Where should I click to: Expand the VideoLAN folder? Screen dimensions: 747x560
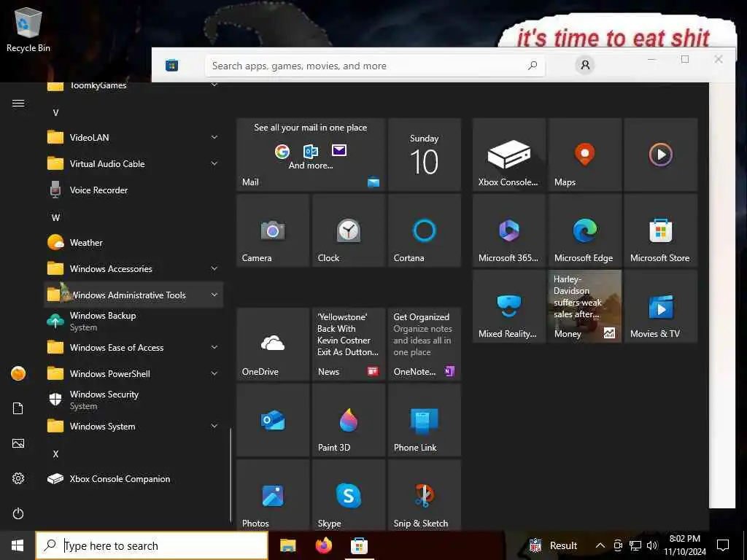coord(133,138)
